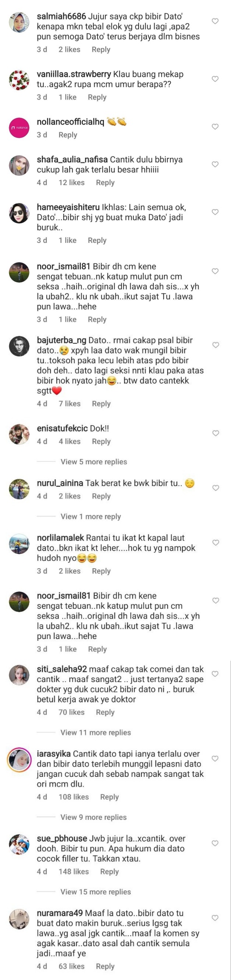This screenshot has height=980, width=231.
Task: Expand "View 11 more replies" thread
Action: (x=96, y=732)
